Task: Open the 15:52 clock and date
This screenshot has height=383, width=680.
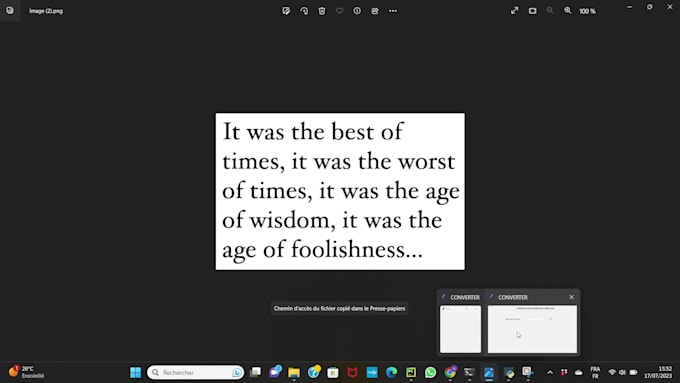Action: point(658,372)
